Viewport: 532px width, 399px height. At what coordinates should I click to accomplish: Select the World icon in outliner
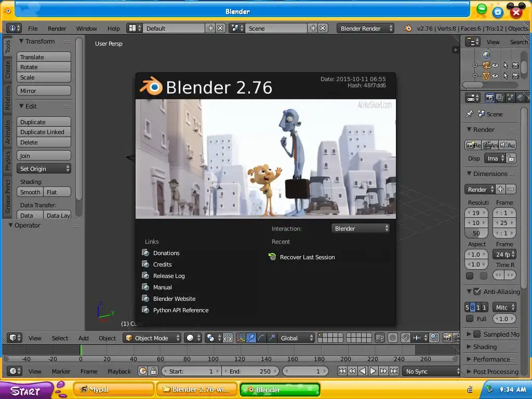(486, 55)
